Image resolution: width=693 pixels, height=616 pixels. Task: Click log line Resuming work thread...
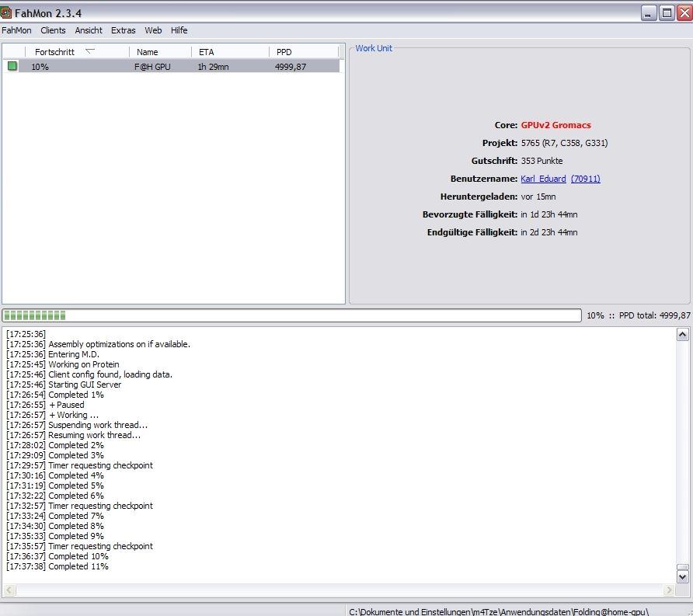pyautogui.click(x=73, y=435)
